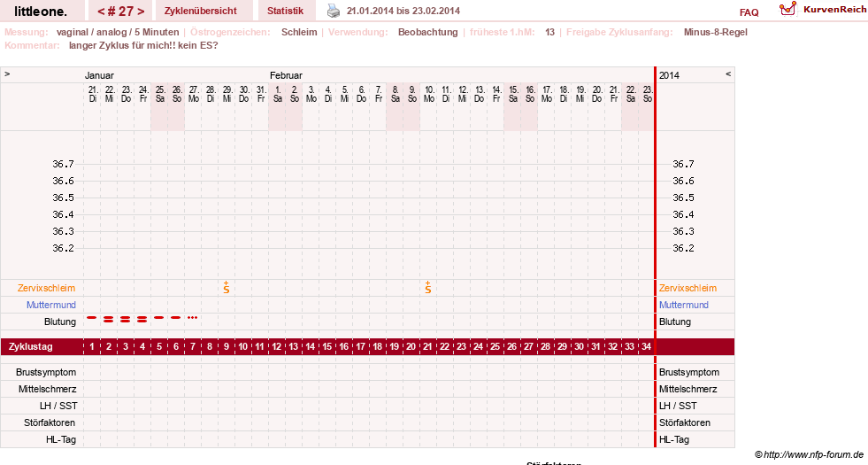
Task: Click the left 36.2 temperature axis label
Action: [63, 248]
